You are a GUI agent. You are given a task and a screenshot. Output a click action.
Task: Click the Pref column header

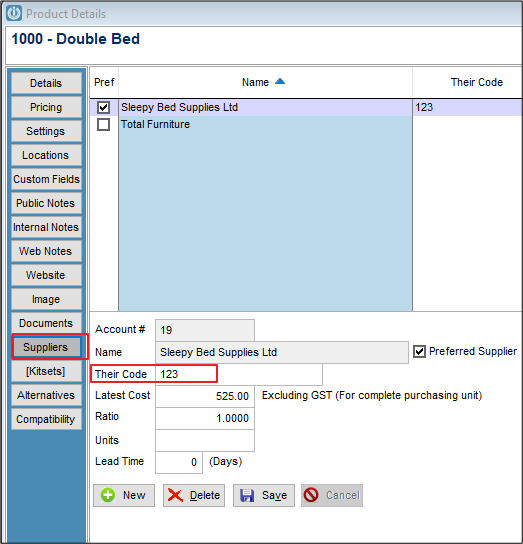point(104,82)
